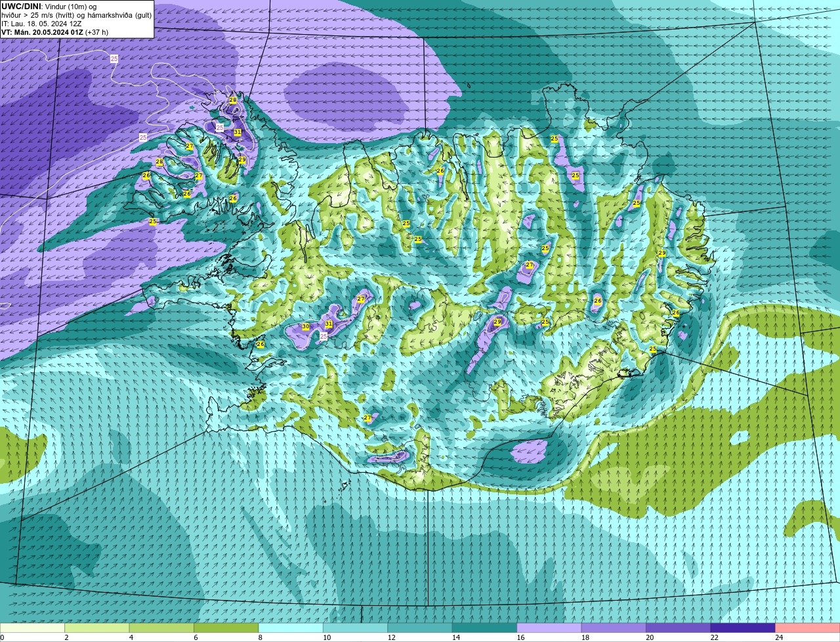This screenshot has height=642, width=840.
Task: Click the title line 'UWC/DINI: Vindur (10m) og'
Action: (49, 7)
